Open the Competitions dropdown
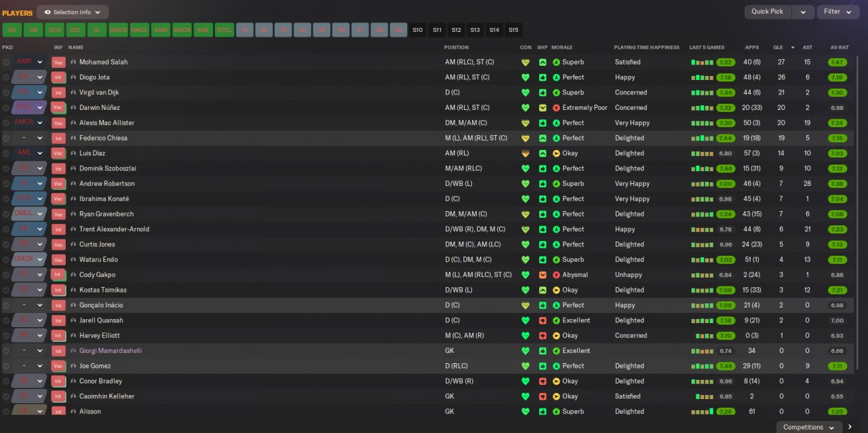The image size is (868, 433). coord(808,427)
